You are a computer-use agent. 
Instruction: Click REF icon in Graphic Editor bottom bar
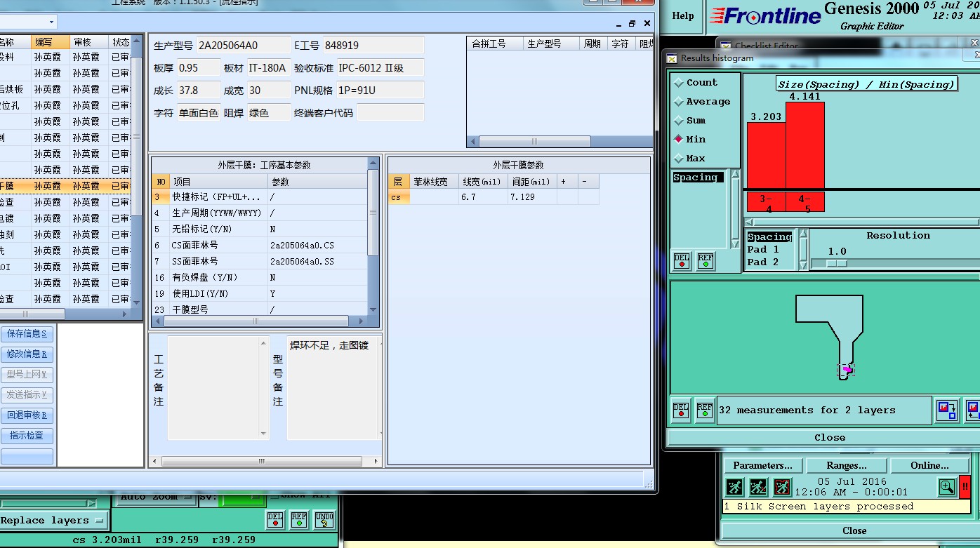(299, 520)
